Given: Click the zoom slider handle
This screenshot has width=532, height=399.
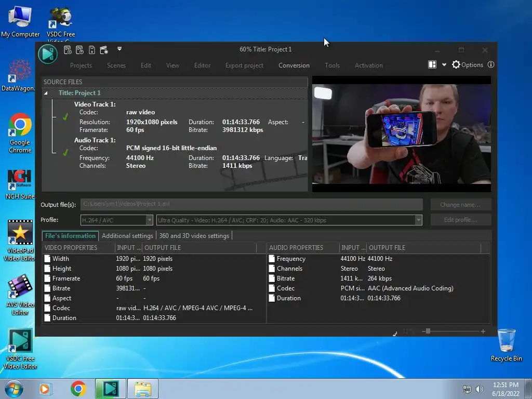Looking at the screenshot, I should pos(428,331).
